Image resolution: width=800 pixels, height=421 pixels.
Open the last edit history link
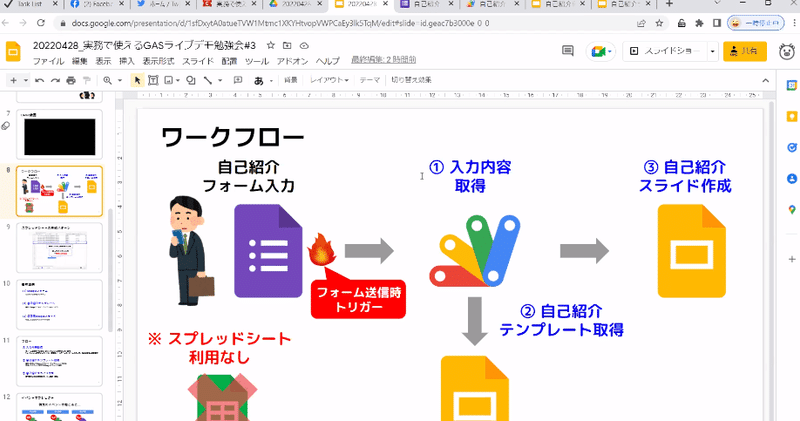tap(383, 60)
